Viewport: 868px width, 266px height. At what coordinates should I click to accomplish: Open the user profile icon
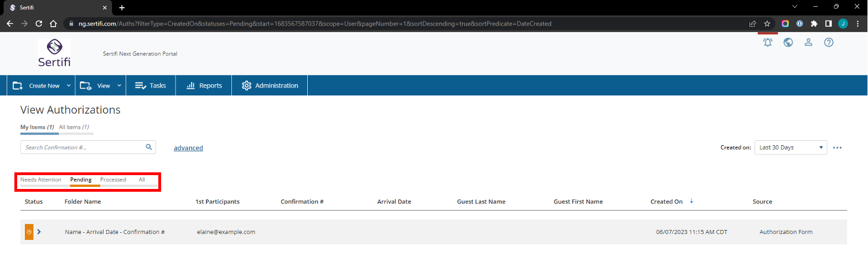[808, 42]
